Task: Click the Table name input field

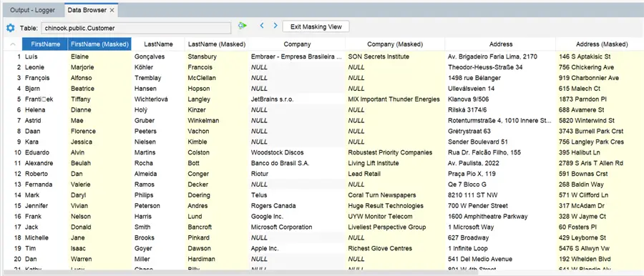Action: click(136, 28)
